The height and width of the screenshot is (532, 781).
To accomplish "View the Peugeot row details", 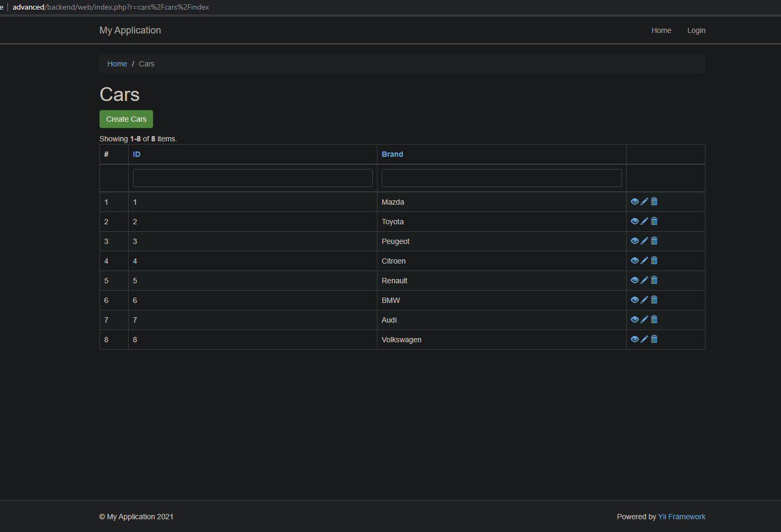I will 634,241.
